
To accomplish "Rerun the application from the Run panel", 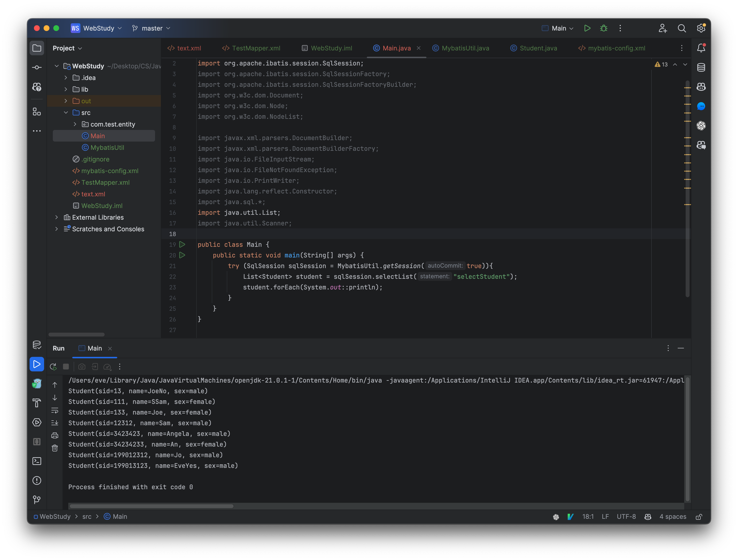I will click(x=53, y=367).
